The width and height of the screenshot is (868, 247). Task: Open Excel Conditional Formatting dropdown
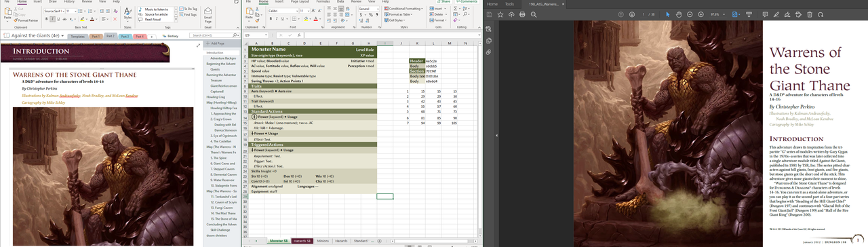click(403, 9)
